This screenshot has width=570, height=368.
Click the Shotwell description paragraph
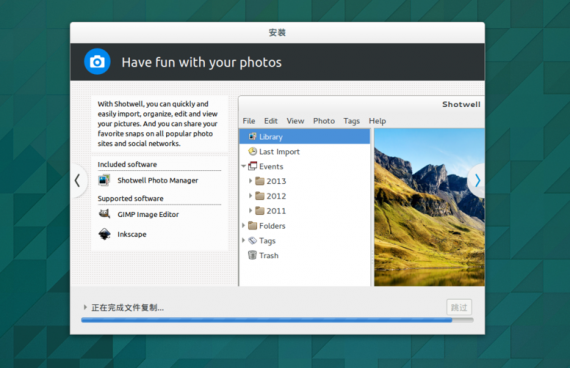coord(157,124)
